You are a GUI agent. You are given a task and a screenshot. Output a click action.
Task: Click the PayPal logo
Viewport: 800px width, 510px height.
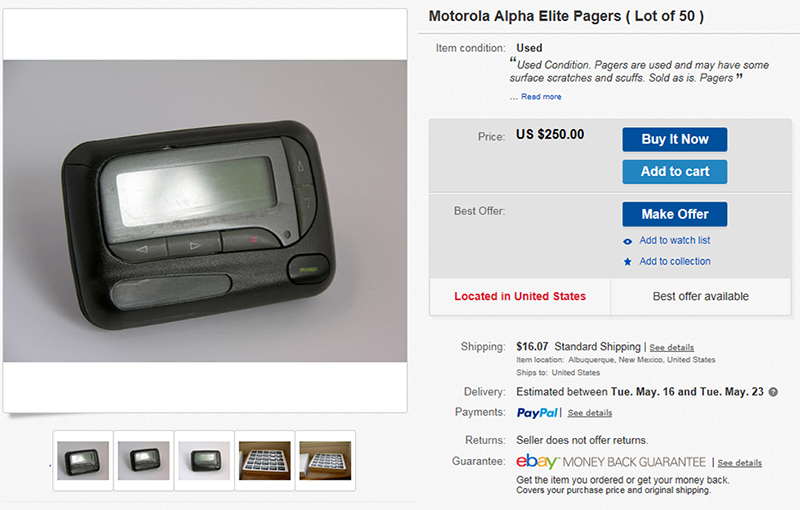pyautogui.click(x=537, y=413)
